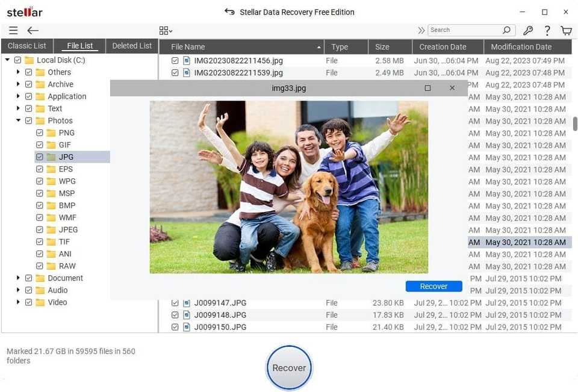Open the view layout switcher icon
This screenshot has height=392, width=578.
point(164,30)
